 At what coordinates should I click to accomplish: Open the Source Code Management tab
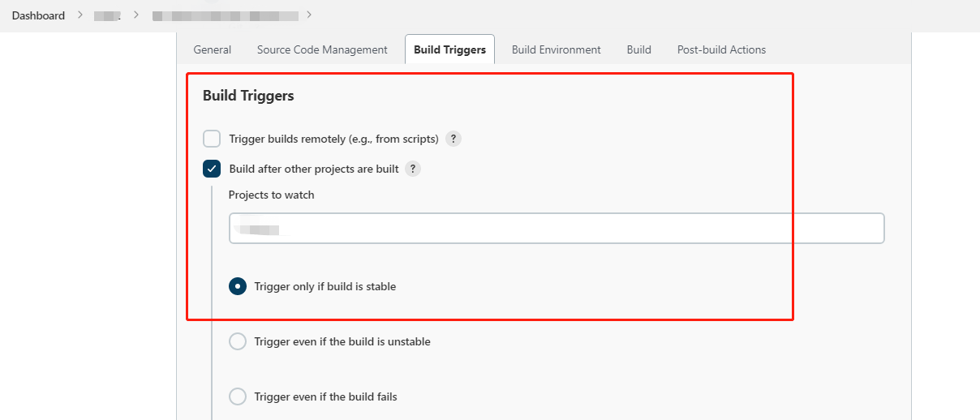tap(322, 49)
